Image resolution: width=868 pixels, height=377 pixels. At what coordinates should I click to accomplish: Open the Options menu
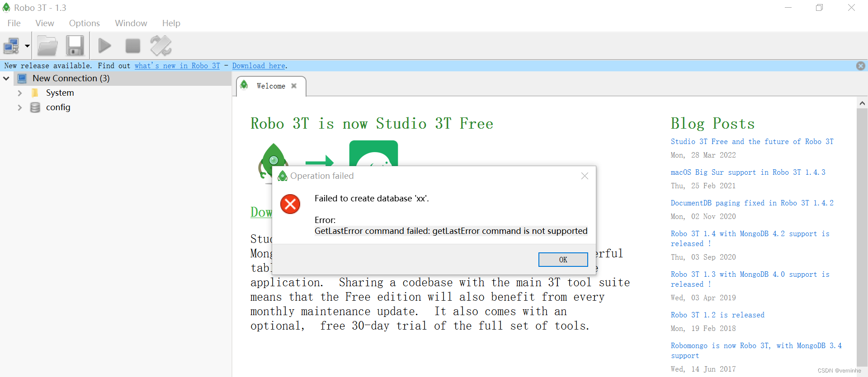[x=85, y=23]
